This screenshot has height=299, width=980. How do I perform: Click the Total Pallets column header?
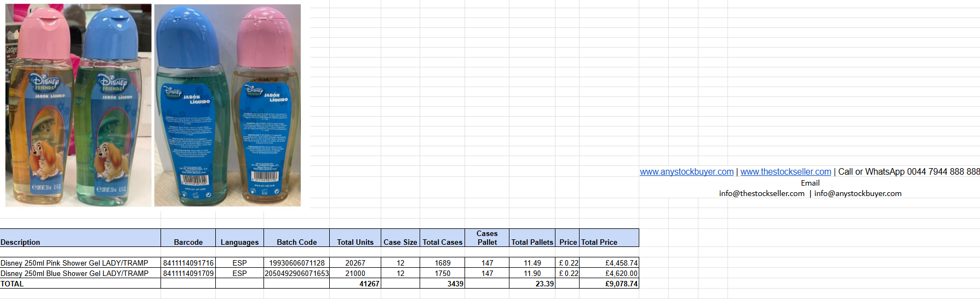coord(532,238)
